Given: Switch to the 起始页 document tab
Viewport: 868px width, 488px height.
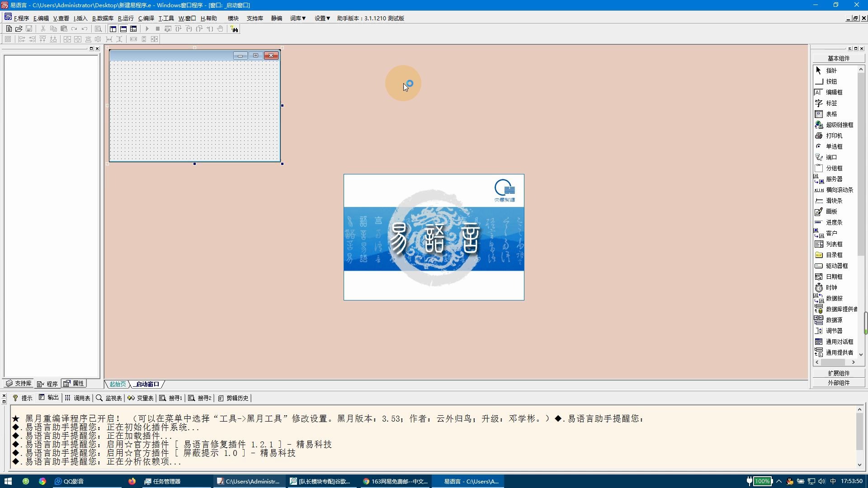Looking at the screenshot, I should [118, 384].
